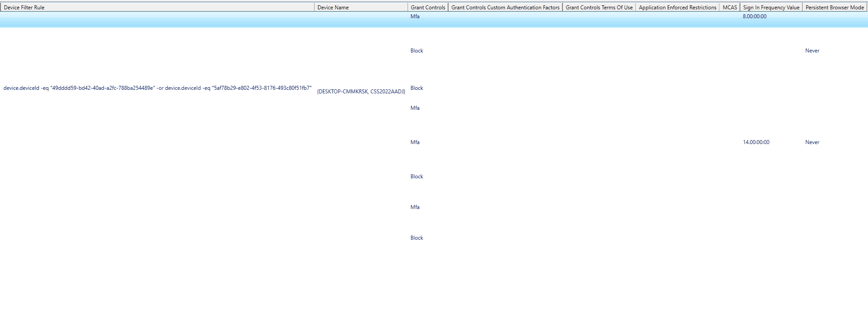Click the DESKTOP-CMMKRSK, CSS2022AADJ device name cell
The width and height of the screenshot is (868, 313).
[x=361, y=92]
